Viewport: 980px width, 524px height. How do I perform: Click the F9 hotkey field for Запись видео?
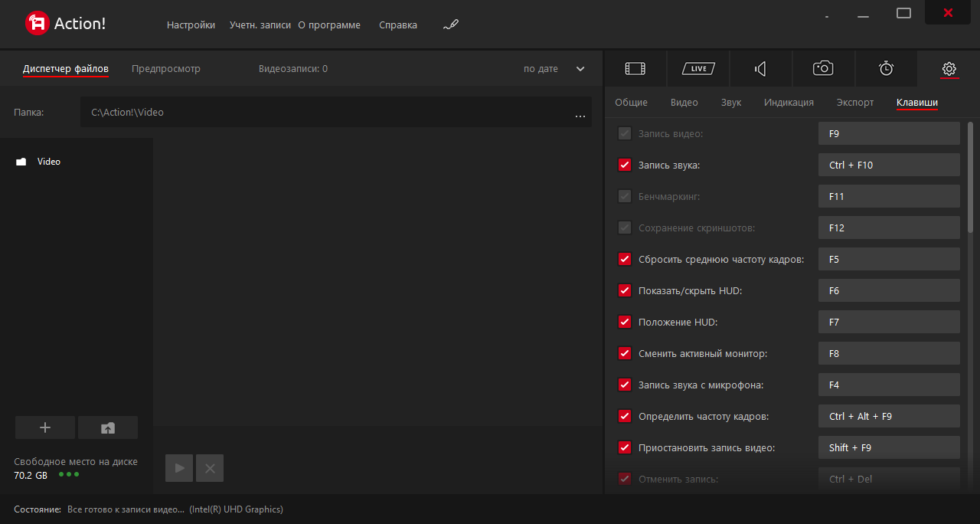(889, 133)
